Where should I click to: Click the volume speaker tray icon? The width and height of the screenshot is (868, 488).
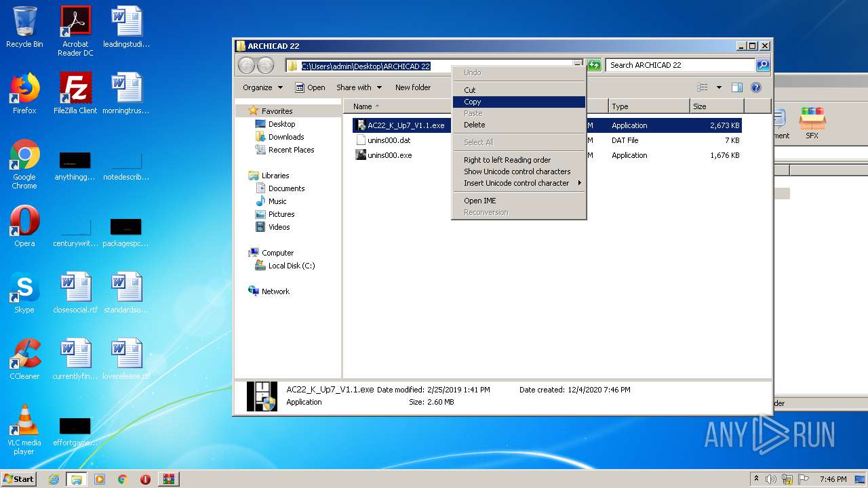pyautogui.click(x=770, y=479)
